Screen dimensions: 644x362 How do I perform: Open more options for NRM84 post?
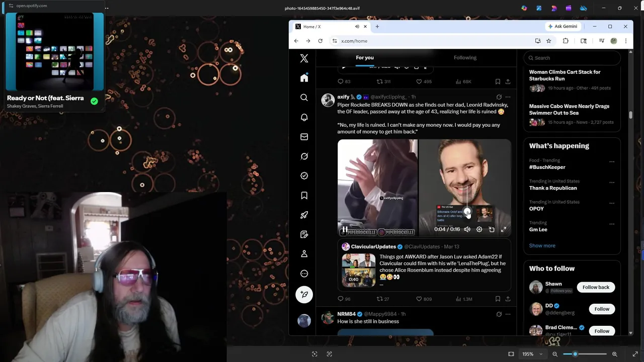[508, 314]
